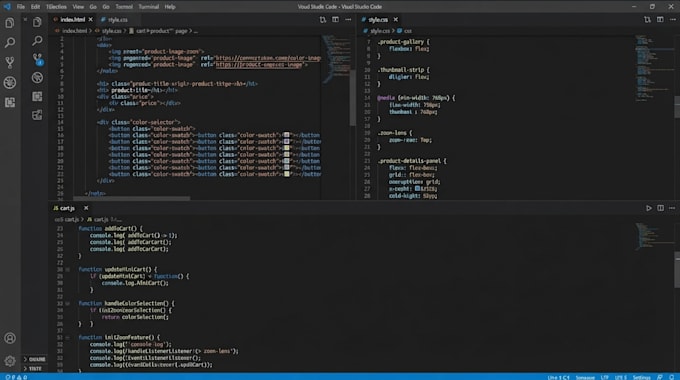Expand the OUANE section in sidebar
Viewport: 680px width, 380px height.
point(34,359)
